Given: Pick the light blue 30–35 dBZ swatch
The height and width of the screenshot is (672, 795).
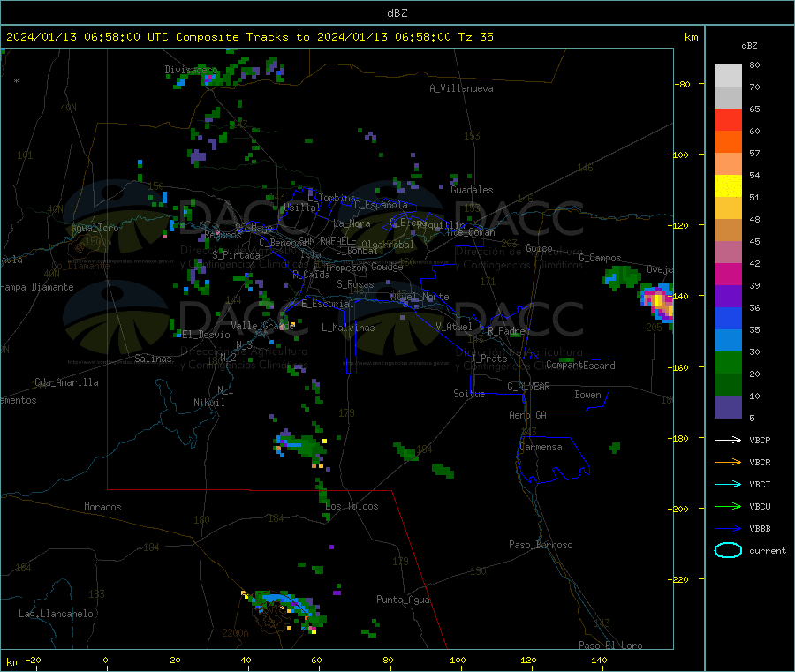Looking at the screenshot, I should coord(728,341).
